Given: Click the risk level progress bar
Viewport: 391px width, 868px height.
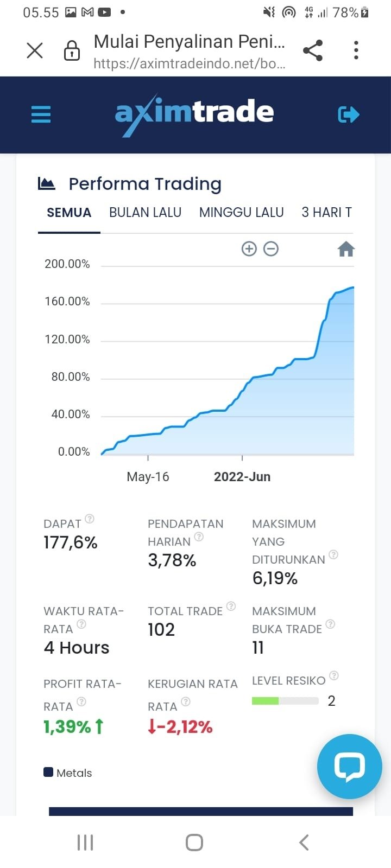Looking at the screenshot, I should [x=285, y=701].
